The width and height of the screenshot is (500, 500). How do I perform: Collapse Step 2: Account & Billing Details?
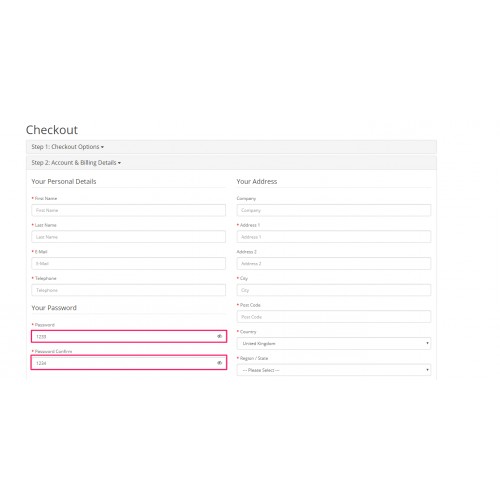click(x=76, y=163)
